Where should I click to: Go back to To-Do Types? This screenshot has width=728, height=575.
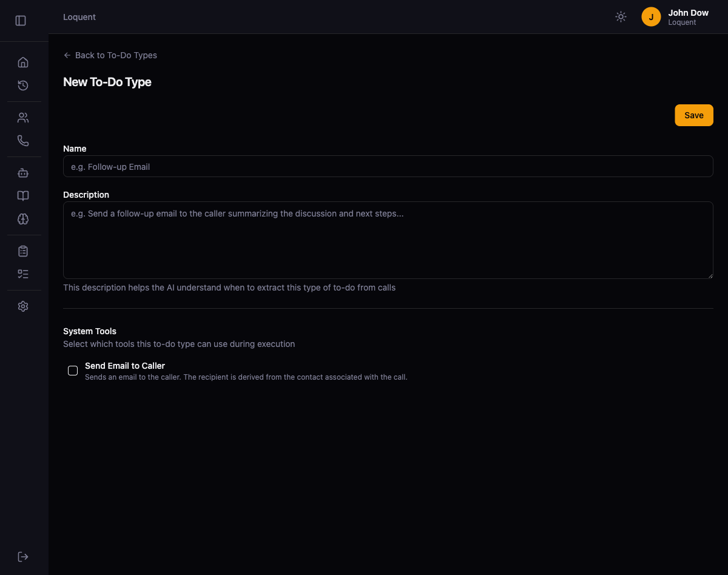coord(110,55)
